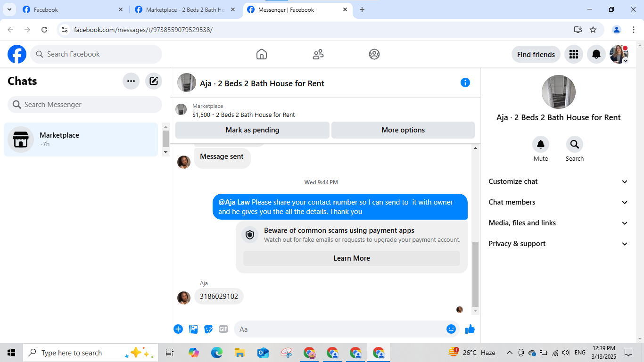Open the large listing photo in sidebar
The height and width of the screenshot is (362, 644).
pos(559,92)
